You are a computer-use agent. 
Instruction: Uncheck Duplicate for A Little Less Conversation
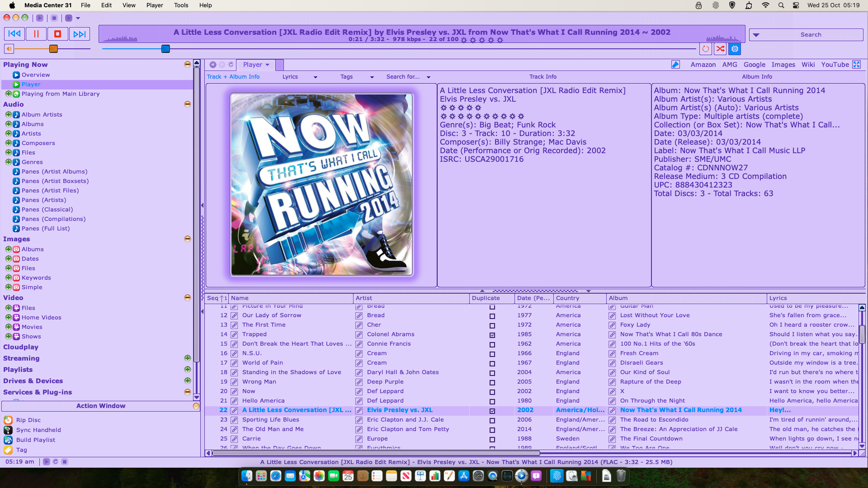492,411
